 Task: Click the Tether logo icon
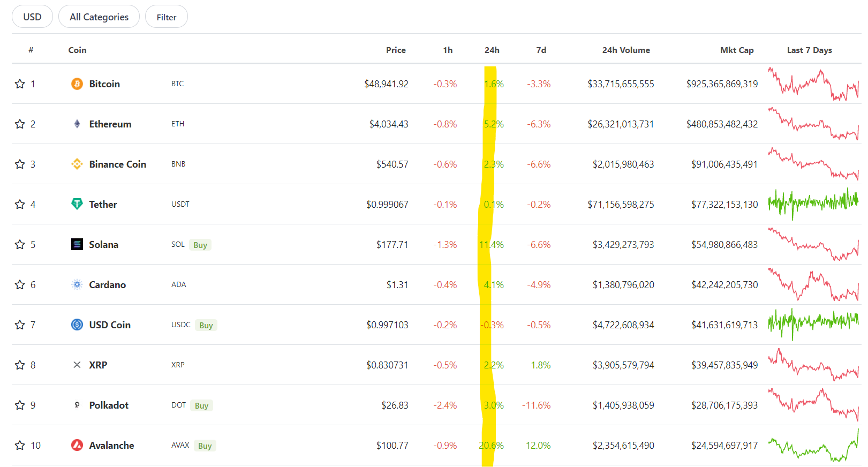pyautogui.click(x=77, y=204)
